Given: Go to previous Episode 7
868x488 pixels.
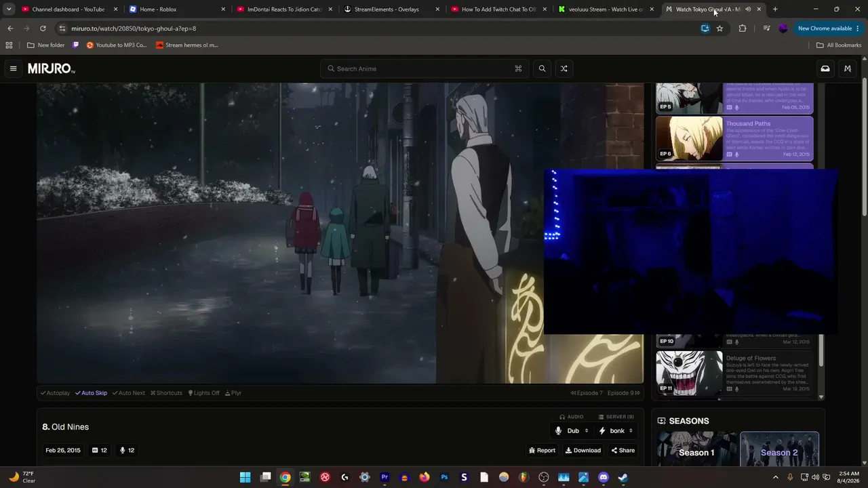Looking at the screenshot, I should (x=587, y=393).
